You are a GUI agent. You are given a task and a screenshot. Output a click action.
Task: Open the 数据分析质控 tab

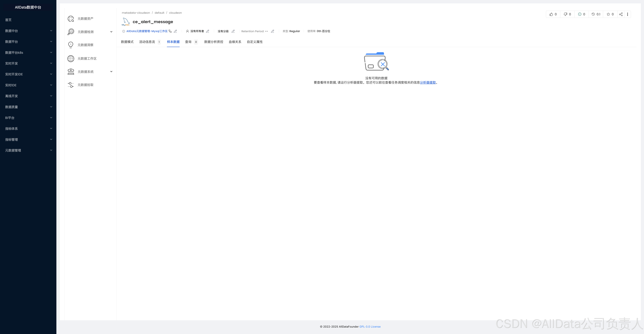pos(213,42)
